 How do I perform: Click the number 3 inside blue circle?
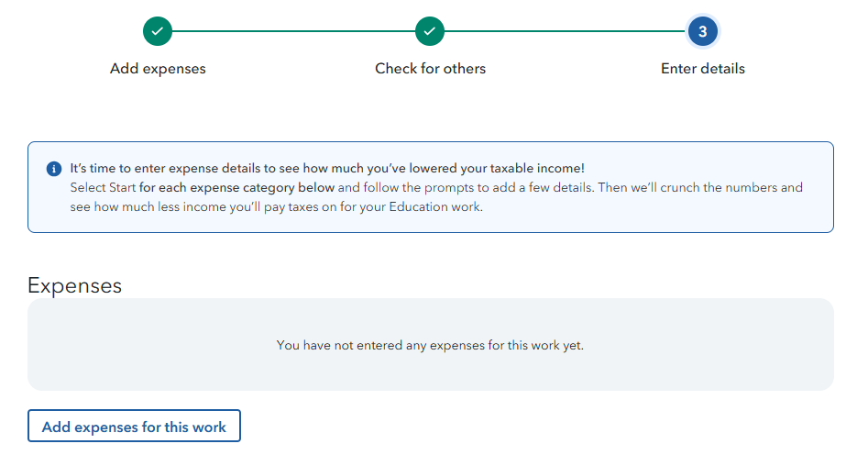(x=702, y=31)
